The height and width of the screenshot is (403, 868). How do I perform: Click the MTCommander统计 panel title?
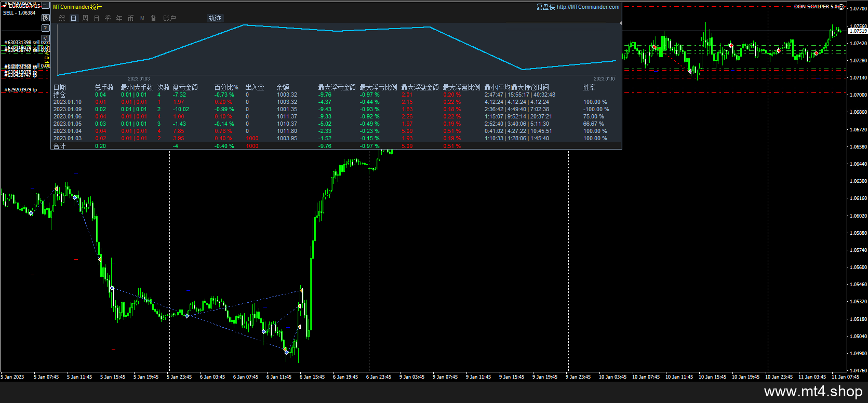tap(77, 7)
